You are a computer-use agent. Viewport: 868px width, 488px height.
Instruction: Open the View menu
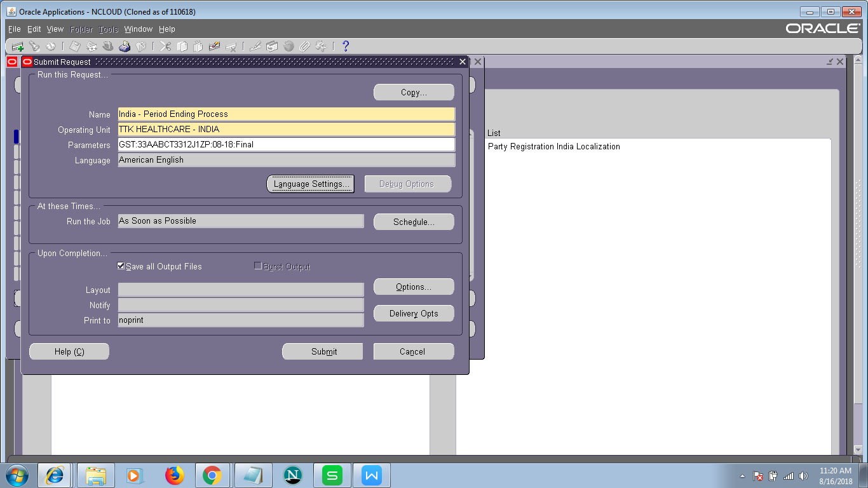tap(55, 29)
